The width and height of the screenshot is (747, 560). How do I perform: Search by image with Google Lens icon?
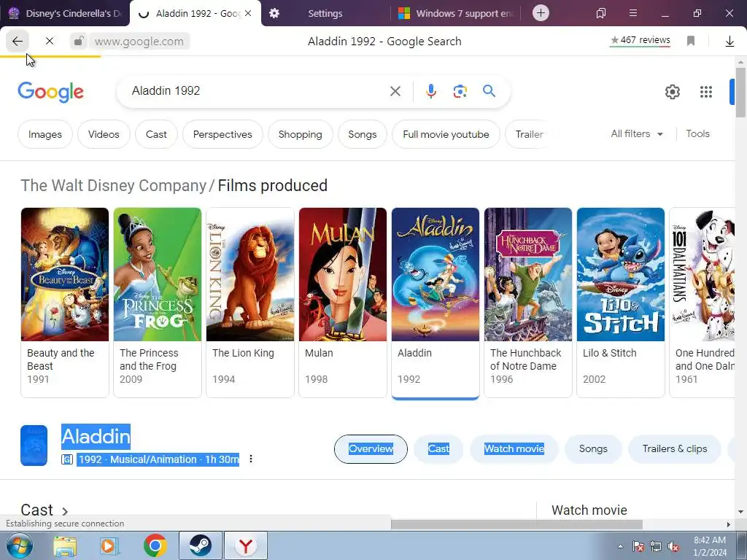(460, 91)
